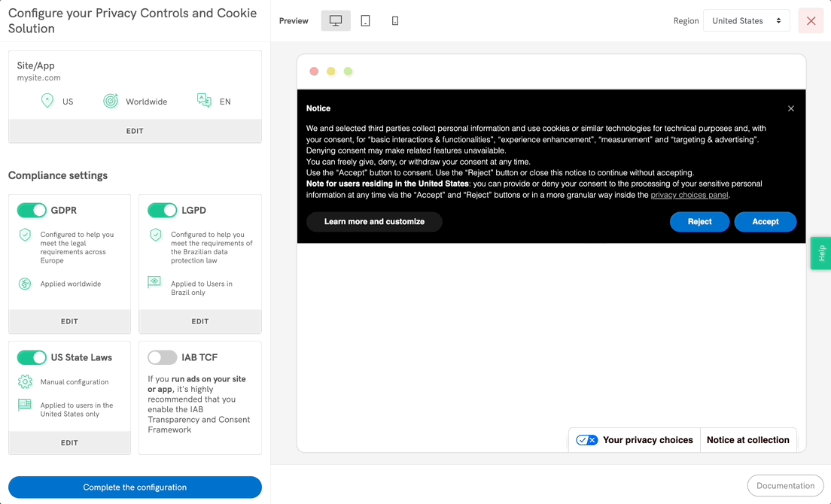Close the cookie notice banner X

coord(790,108)
